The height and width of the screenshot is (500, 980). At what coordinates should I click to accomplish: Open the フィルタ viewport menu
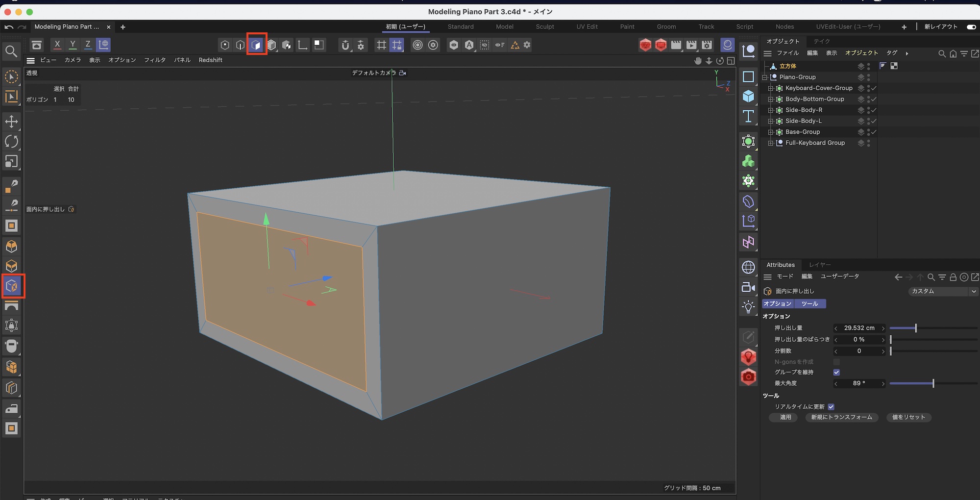[x=154, y=60]
